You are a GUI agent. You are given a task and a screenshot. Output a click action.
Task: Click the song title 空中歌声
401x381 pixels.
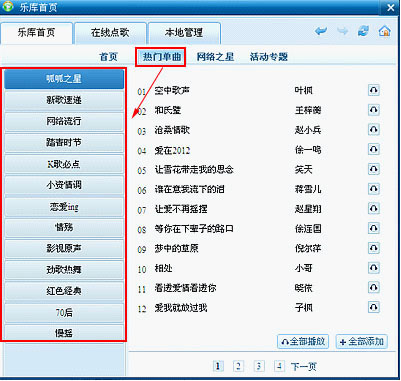coord(172,90)
